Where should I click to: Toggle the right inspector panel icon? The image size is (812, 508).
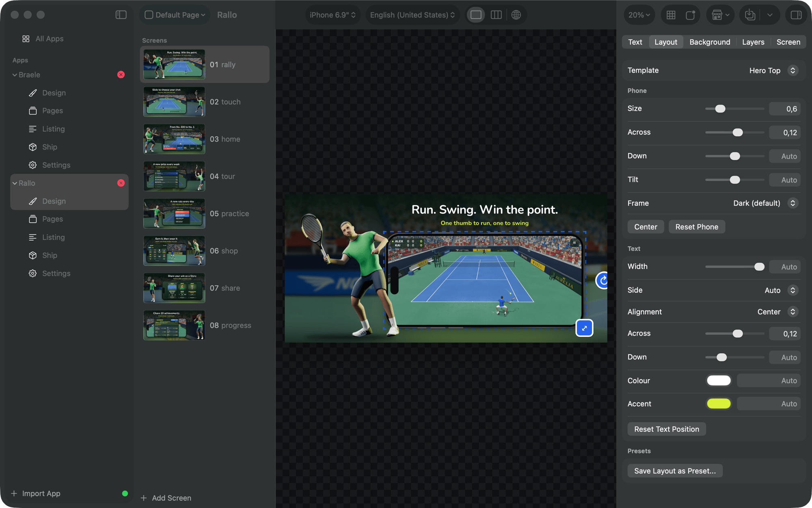(x=796, y=15)
